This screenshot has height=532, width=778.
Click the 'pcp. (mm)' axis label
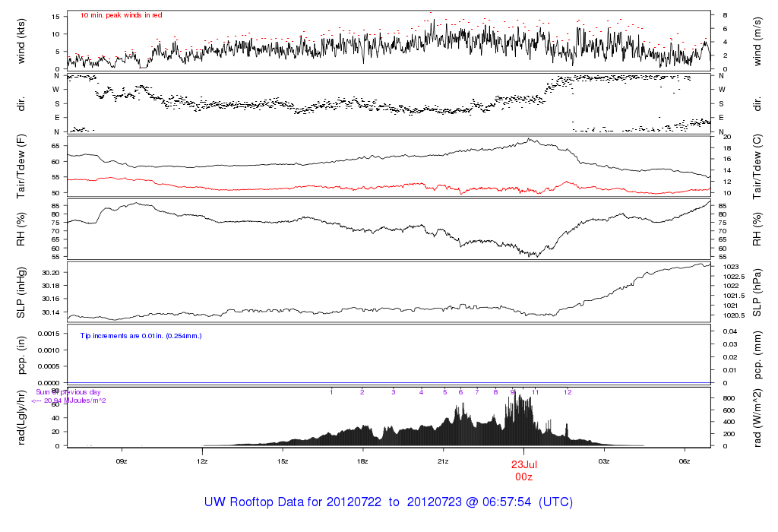(x=757, y=355)
